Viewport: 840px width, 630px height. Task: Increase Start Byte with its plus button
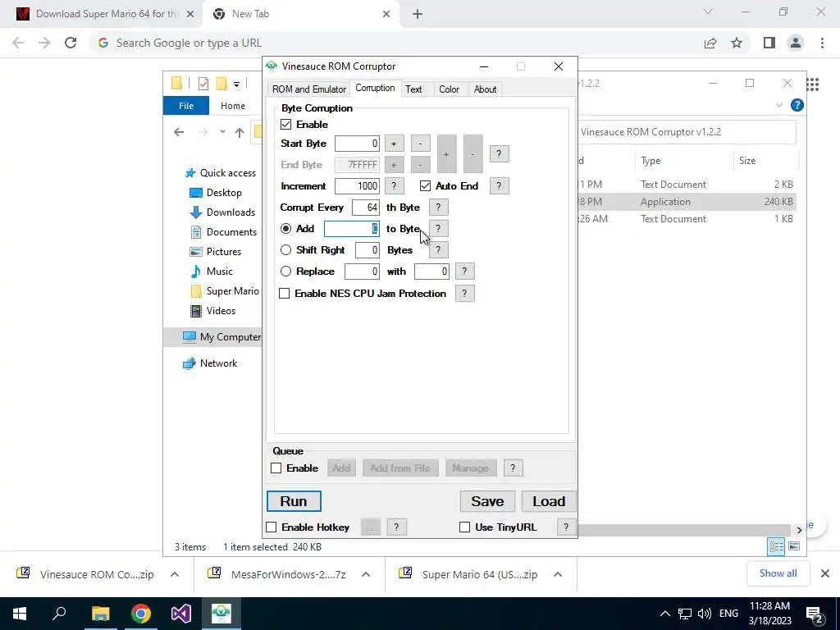[394, 144]
